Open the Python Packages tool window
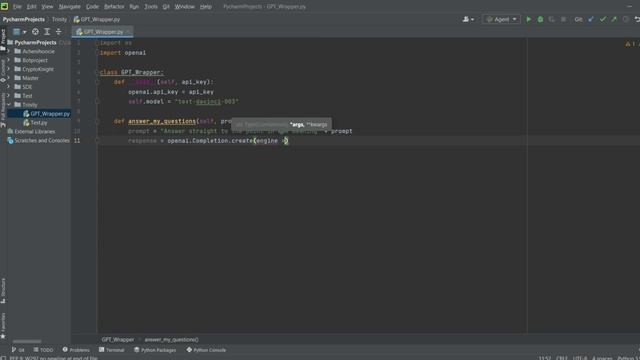 coord(155,350)
